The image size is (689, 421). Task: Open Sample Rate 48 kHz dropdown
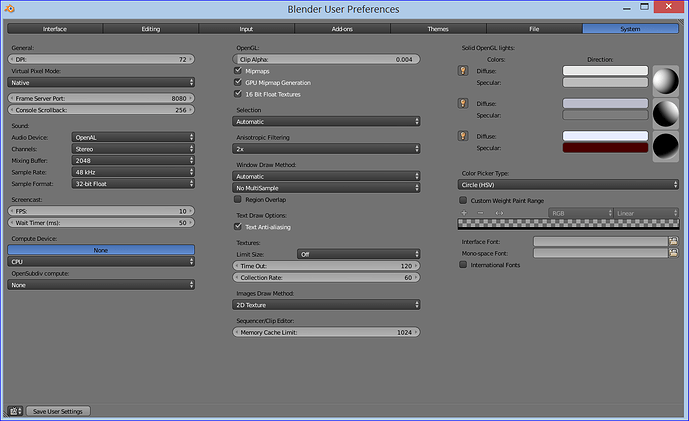click(x=133, y=172)
